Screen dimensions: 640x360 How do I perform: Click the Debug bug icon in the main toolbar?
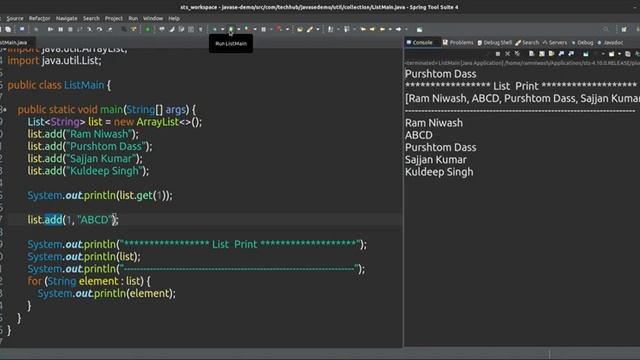[215, 29]
